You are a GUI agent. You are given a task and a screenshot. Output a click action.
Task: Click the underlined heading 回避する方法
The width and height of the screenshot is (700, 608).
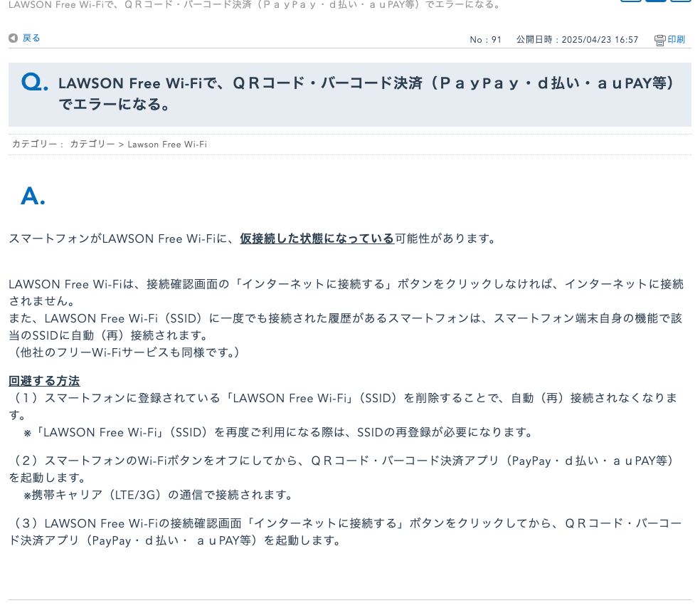pos(44,381)
